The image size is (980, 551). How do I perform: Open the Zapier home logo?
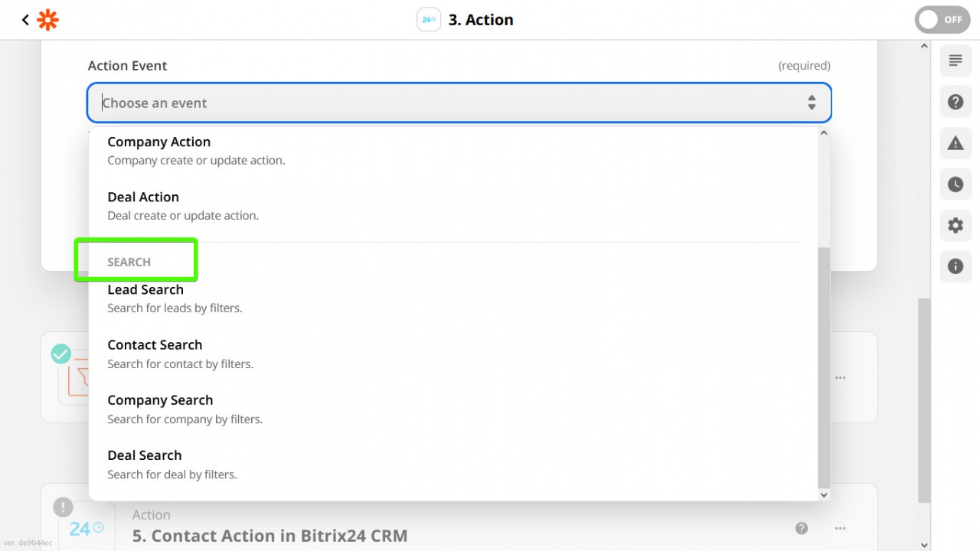tap(47, 20)
